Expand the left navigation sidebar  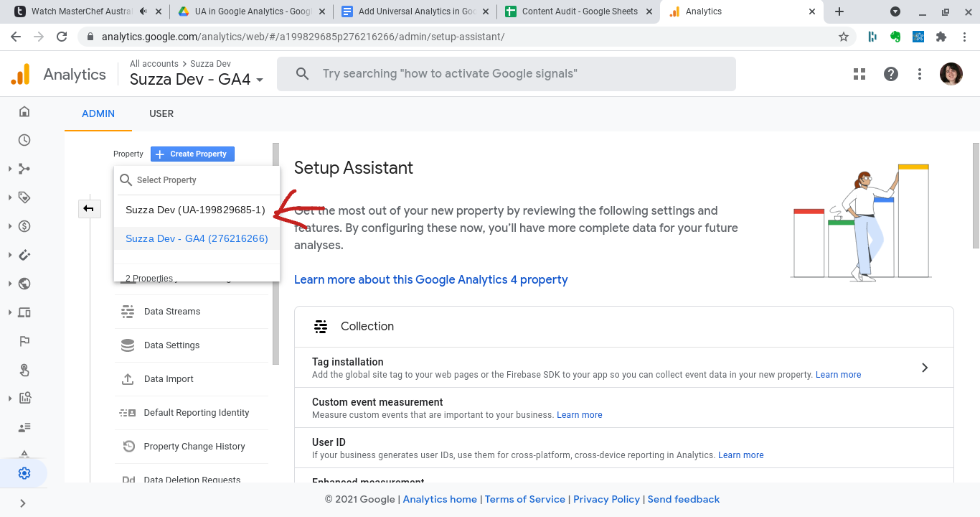[23, 503]
